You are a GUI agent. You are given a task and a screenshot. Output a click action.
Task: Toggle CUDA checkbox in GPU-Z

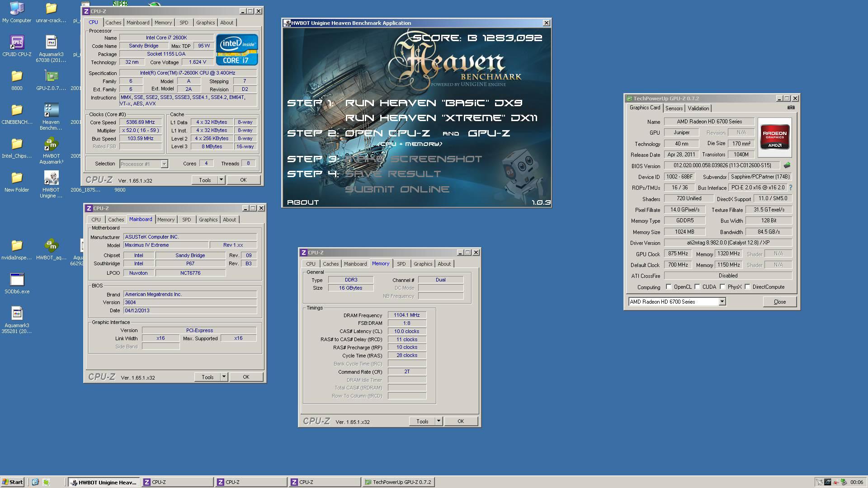point(698,287)
